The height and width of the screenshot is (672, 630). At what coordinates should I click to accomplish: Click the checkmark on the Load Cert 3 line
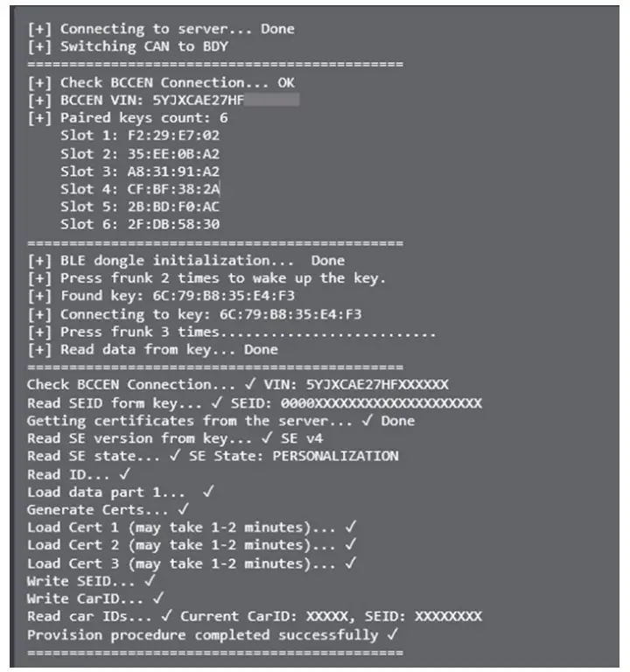(x=351, y=563)
